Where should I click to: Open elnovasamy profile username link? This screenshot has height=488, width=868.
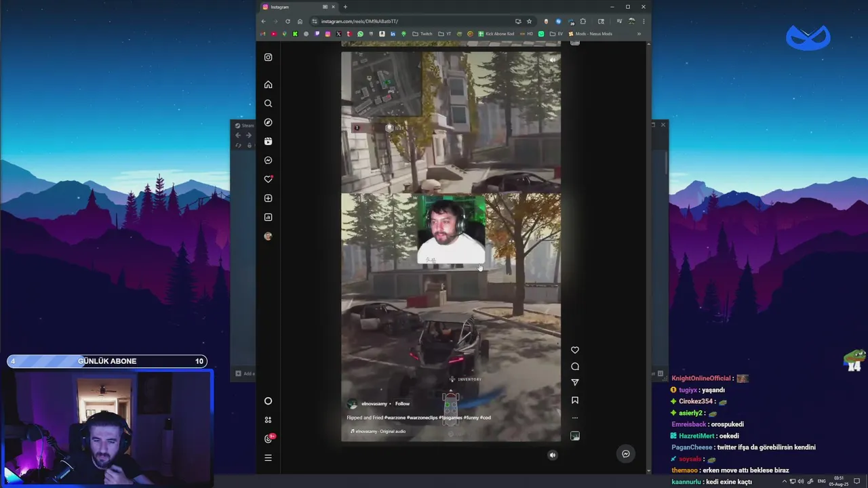[374, 404]
